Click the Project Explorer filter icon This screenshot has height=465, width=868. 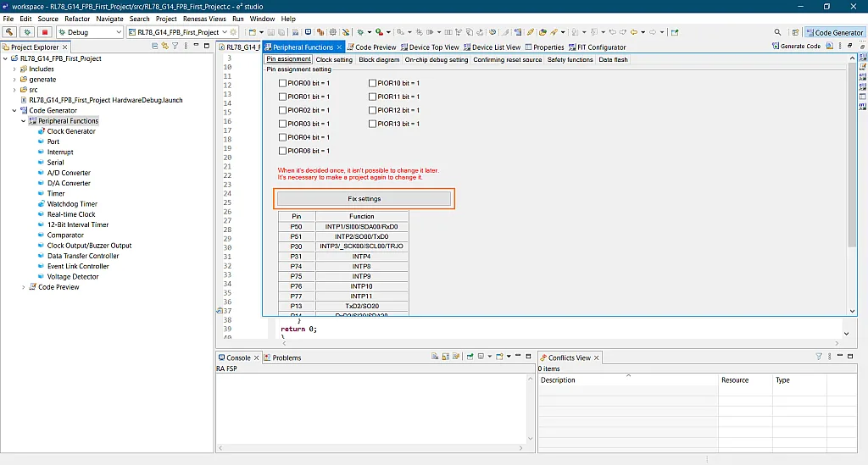[x=175, y=47]
